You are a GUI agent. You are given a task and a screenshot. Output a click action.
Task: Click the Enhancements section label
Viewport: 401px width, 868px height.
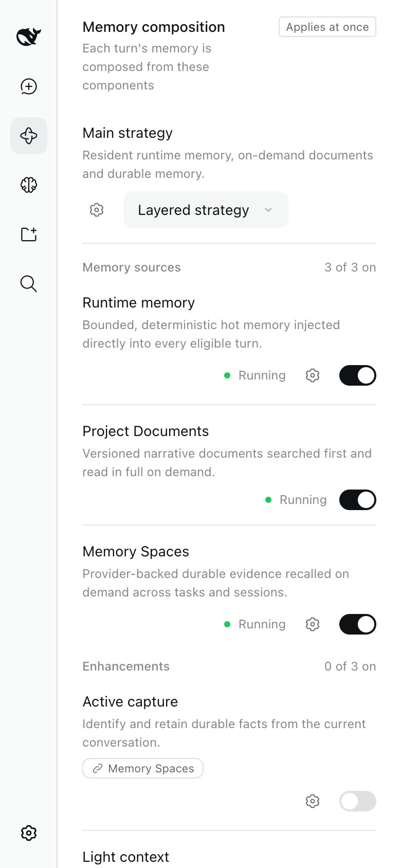point(126,666)
